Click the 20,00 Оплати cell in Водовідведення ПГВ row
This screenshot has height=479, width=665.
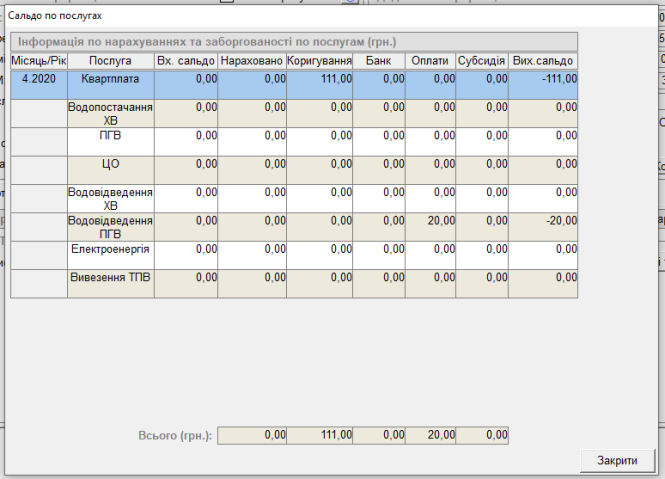click(432, 221)
